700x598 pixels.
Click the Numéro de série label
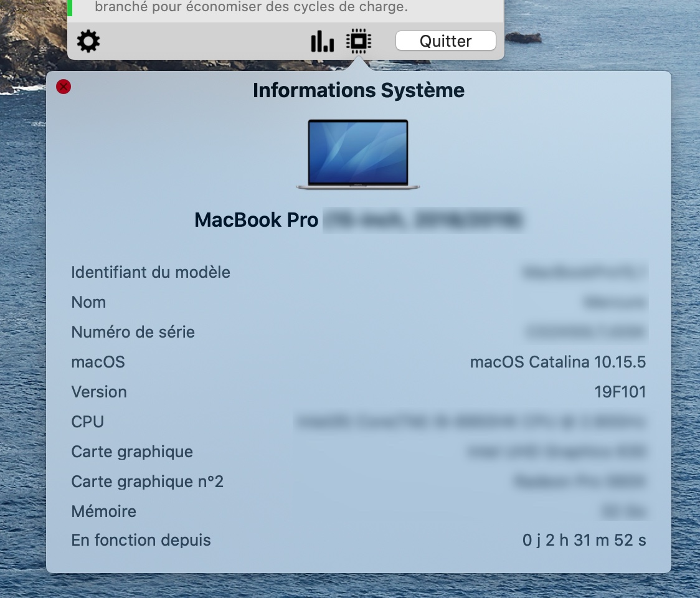click(133, 332)
